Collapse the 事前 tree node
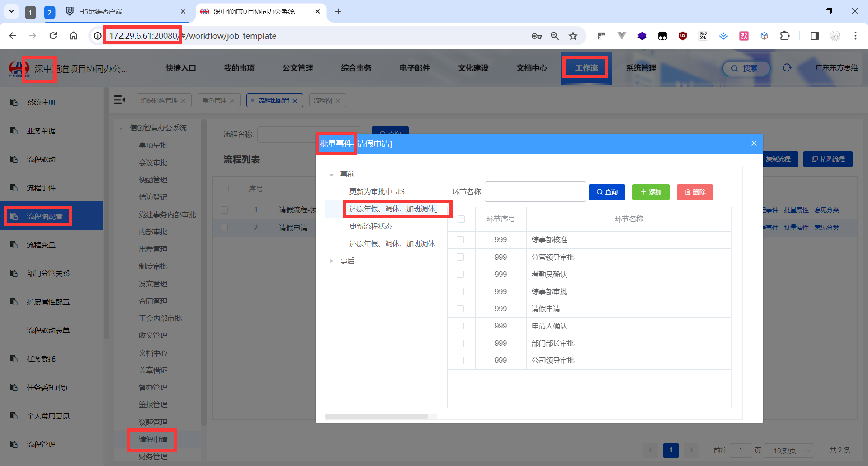Viewport: 868px width, 466px height. coord(331,175)
